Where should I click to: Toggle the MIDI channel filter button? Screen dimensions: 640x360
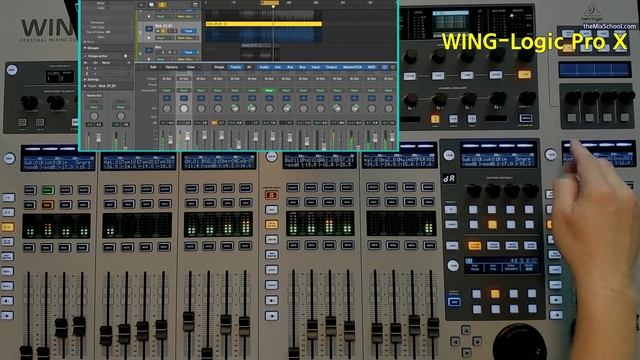(371, 67)
